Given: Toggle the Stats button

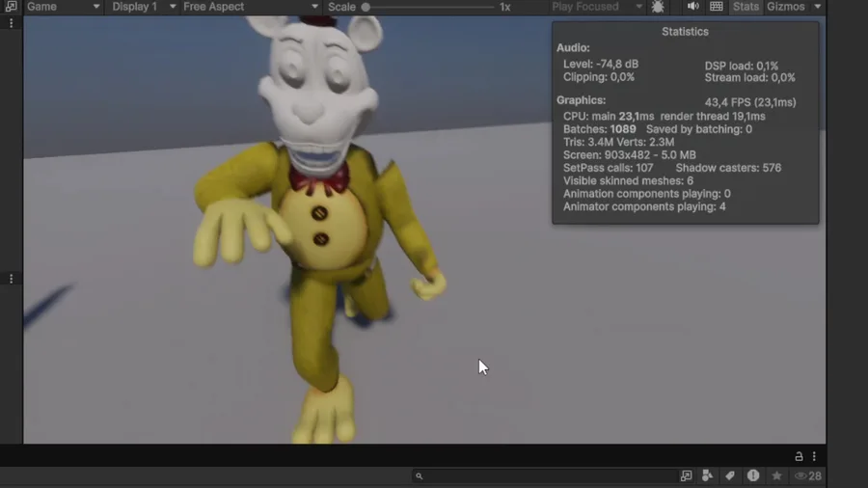Looking at the screenshot, I should (x=746, y=7).
